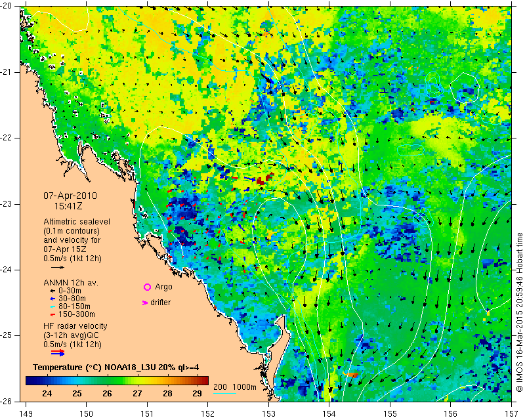Click the red 150-300m ANMN arrow symbol
Viewport: 525px width, 420px height.
point(52,314)
